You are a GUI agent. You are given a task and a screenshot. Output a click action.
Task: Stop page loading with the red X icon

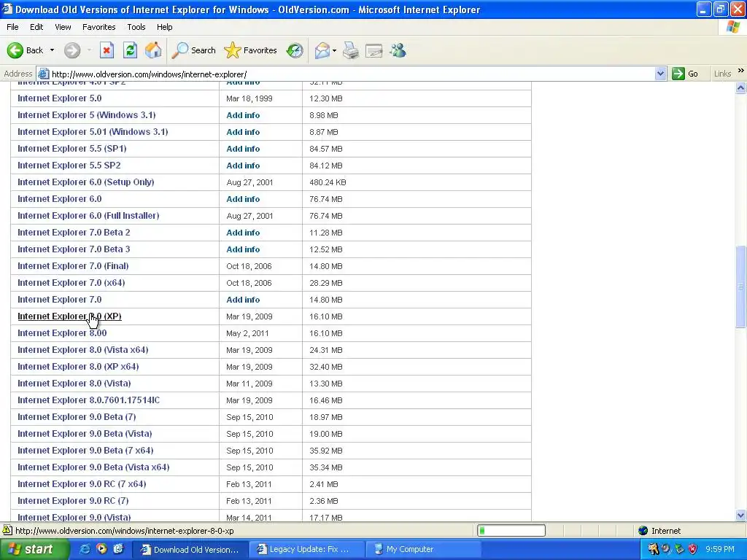pos(107,50)
